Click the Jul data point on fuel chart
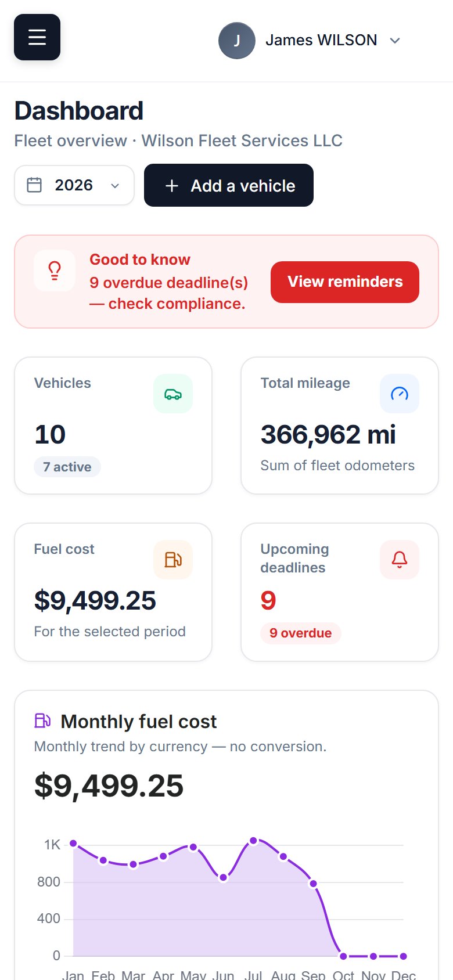Viewport: 453px width, 980px height. pos(253,841)
